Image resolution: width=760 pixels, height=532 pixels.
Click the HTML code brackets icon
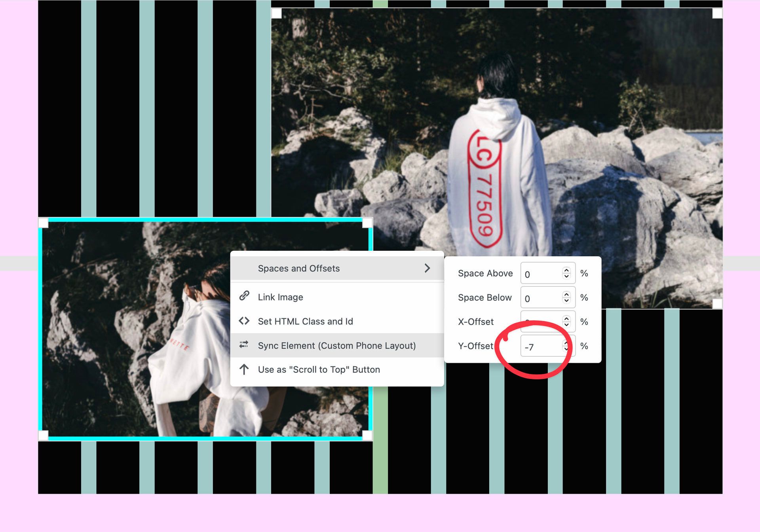pos(244,321)
